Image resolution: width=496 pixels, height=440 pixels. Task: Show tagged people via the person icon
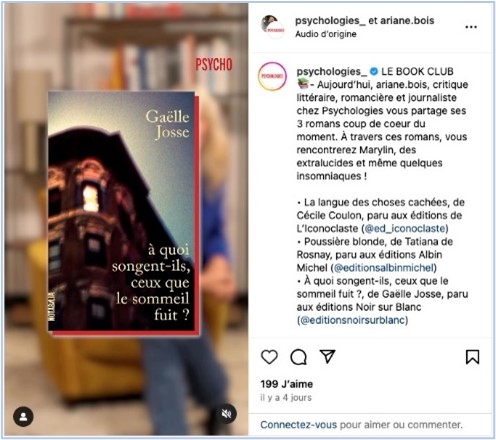coord(23,416)
